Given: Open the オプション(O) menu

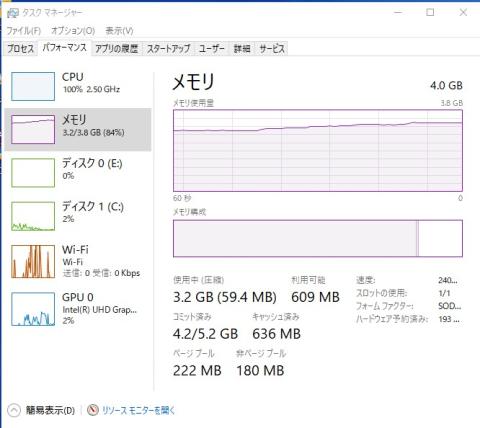Looking at the screenshot, I should click(73, 31).
